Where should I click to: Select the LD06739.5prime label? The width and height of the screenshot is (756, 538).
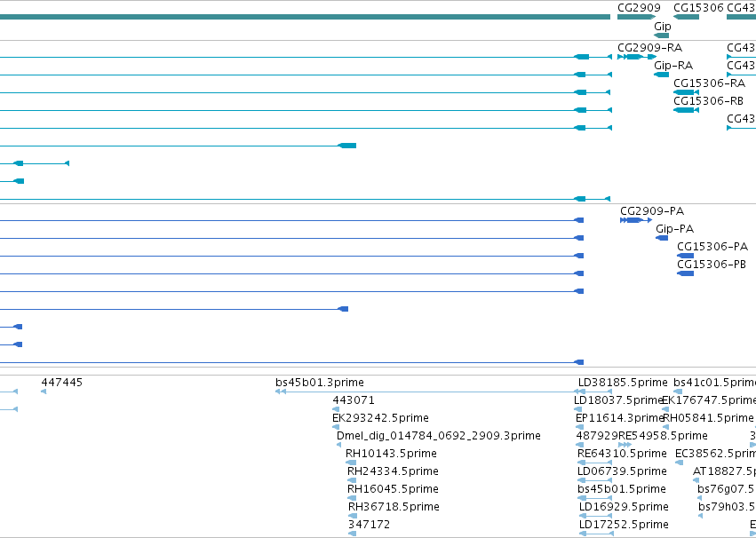pos(622,471)
